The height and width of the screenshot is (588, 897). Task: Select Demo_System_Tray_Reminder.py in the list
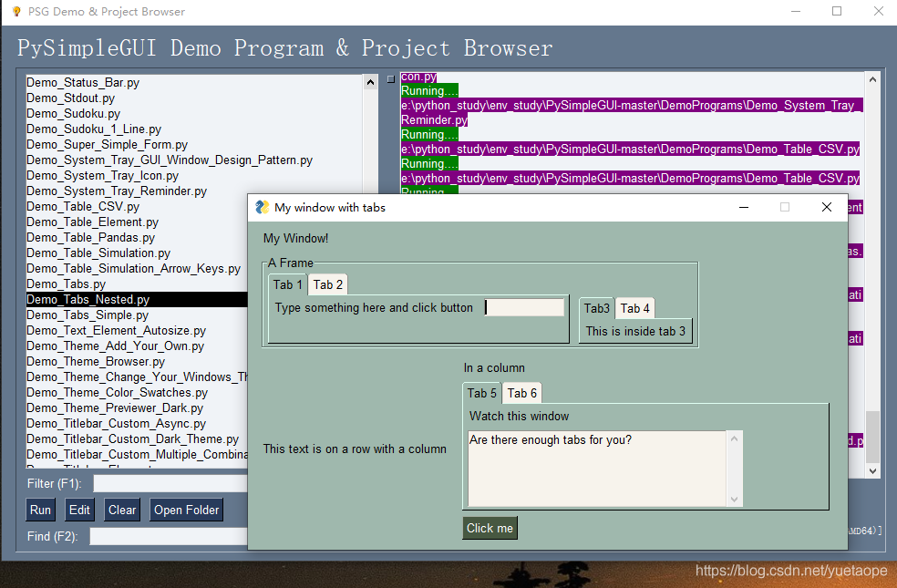tap(117, 191)
